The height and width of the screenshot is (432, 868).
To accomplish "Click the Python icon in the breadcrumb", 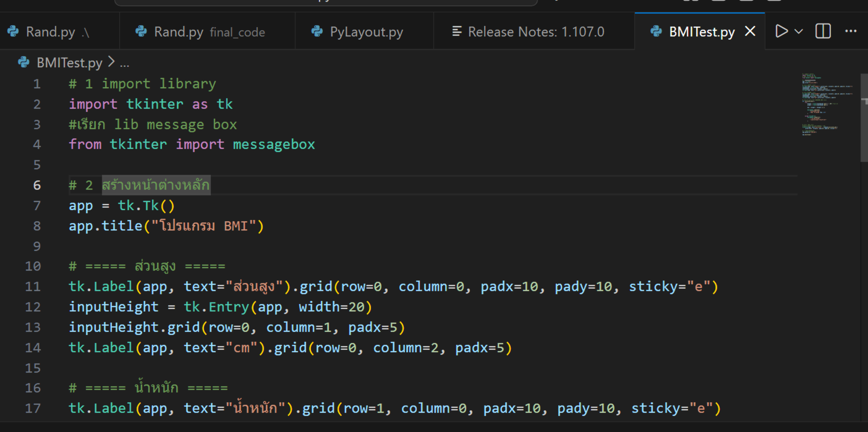I will pyautogui.click(x=23, y=62).
